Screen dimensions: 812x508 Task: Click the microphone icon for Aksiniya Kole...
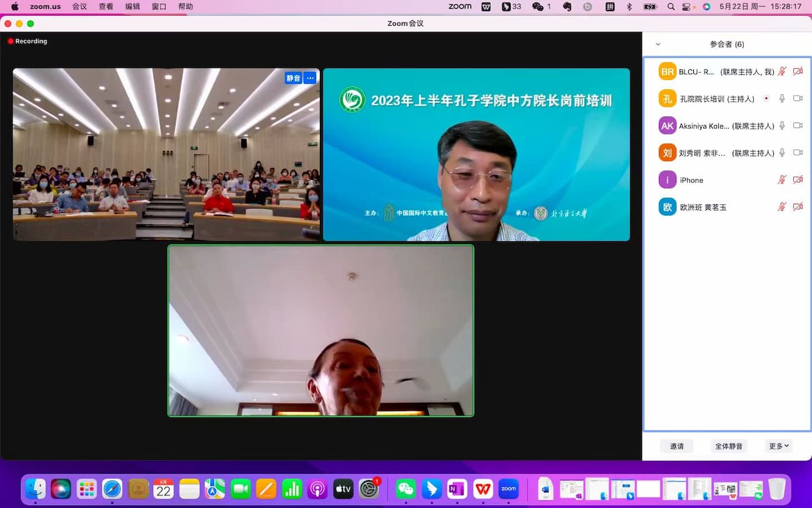pos(781,126)
